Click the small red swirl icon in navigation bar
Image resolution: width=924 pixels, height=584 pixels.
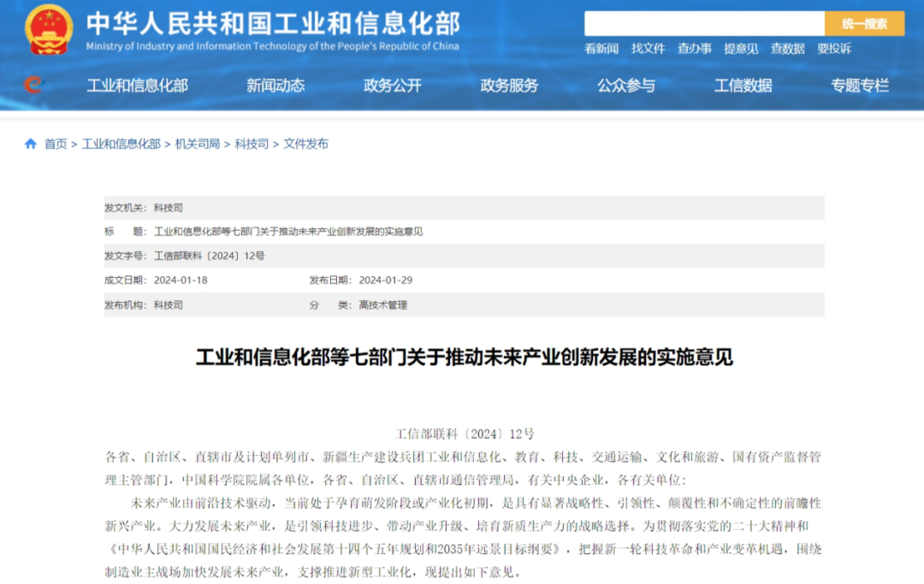tap(33, 85)
